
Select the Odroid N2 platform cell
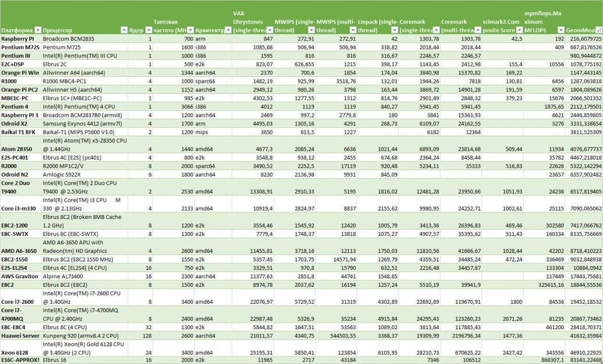pos(21,175)
